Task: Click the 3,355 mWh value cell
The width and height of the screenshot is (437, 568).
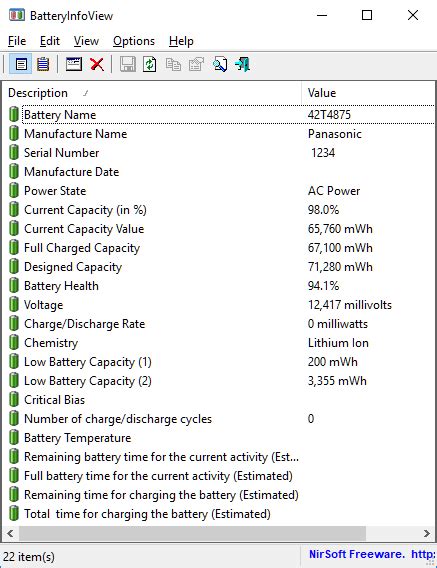Action: pos(337,381)
